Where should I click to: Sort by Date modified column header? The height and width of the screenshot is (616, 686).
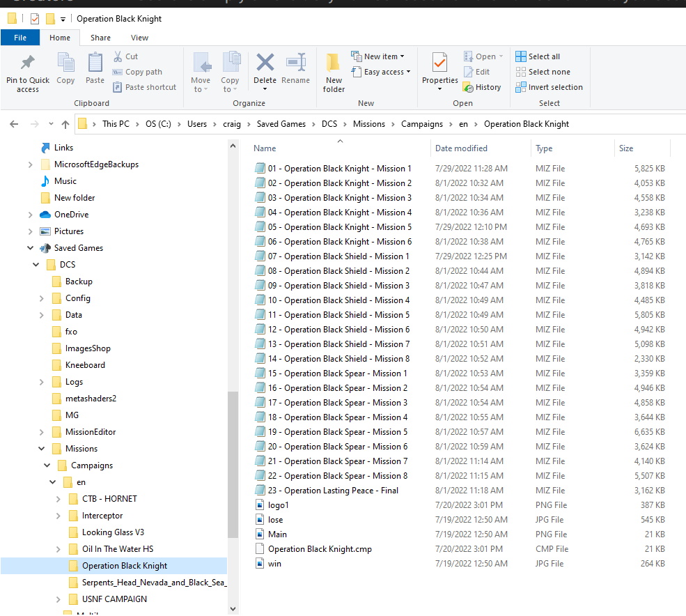click(481, 148)
